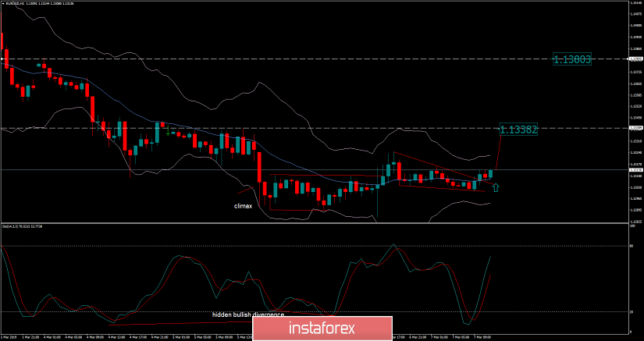644x341 pixels.
Task: Click the instaforex logo watermark
Action: tap(322, 326)
